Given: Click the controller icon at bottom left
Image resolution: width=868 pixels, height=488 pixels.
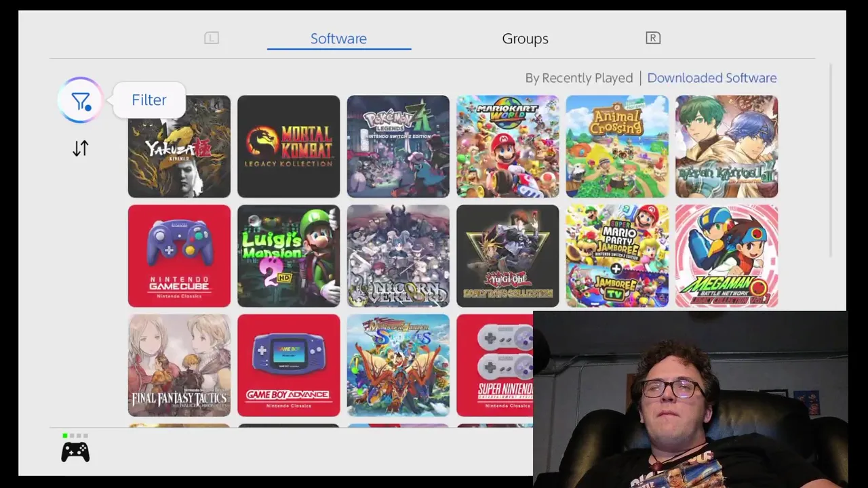Looking at the screenshot, I should point(75,451).
